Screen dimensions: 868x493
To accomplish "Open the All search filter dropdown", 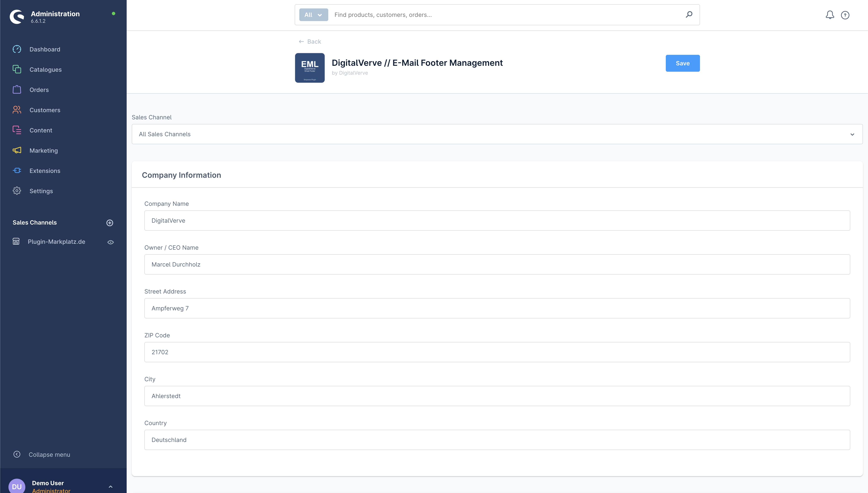I will click(x=313, y=15).
